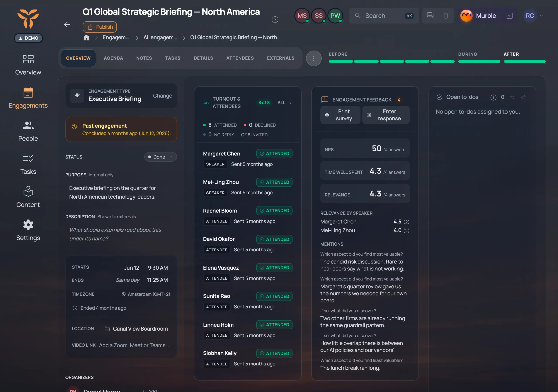
Task: Click the During progress bar
Action: [479, 62]
